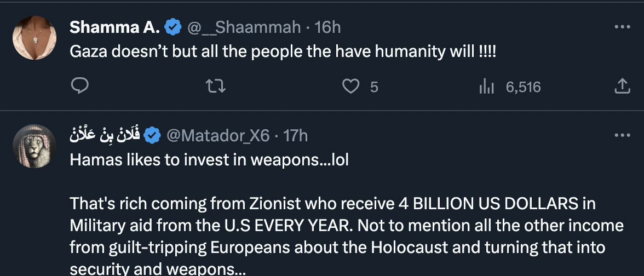Click the display name Shamma A.
The width and height of the screenshot is (644, 276).
(x=114, y=27)
